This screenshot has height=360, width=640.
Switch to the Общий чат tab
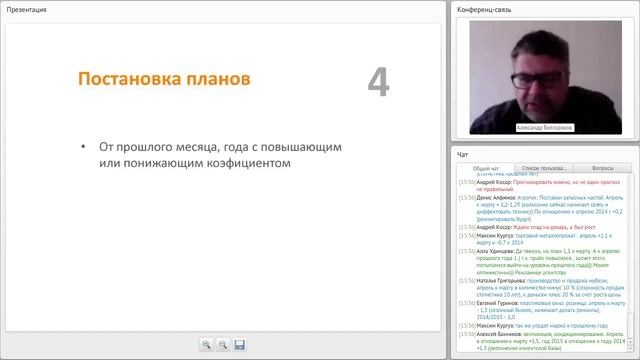(x=486, y=168)
